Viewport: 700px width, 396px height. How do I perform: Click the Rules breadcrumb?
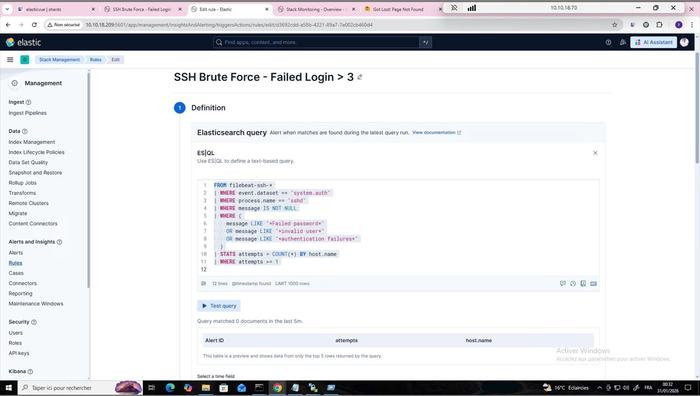(x=96, y=59)
